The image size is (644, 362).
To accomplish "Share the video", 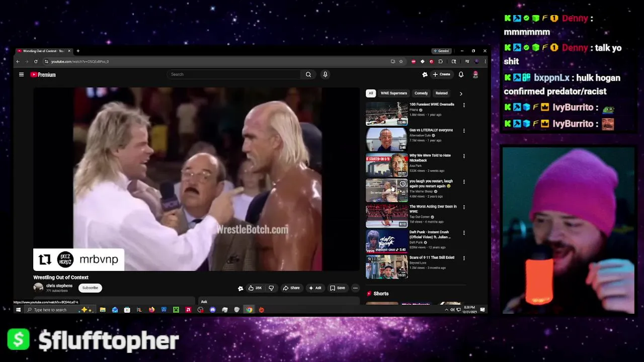I will pos(291,288).
